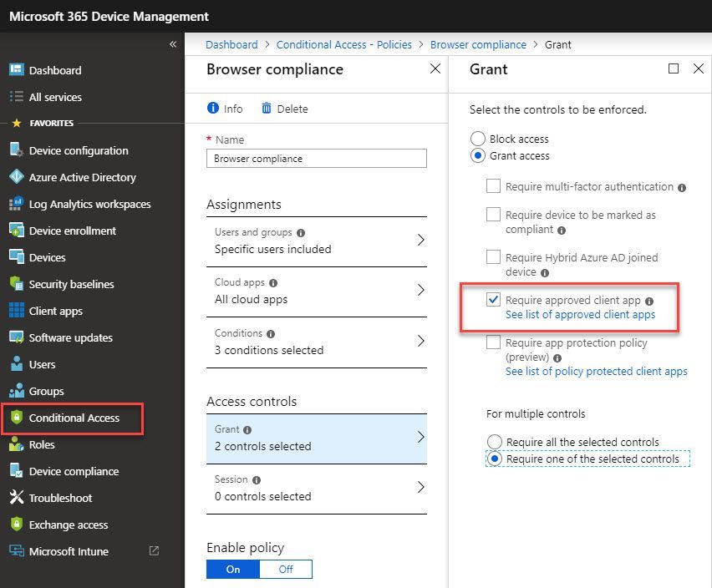
Task: Click the policy Name text field
Action: [316, 159]
